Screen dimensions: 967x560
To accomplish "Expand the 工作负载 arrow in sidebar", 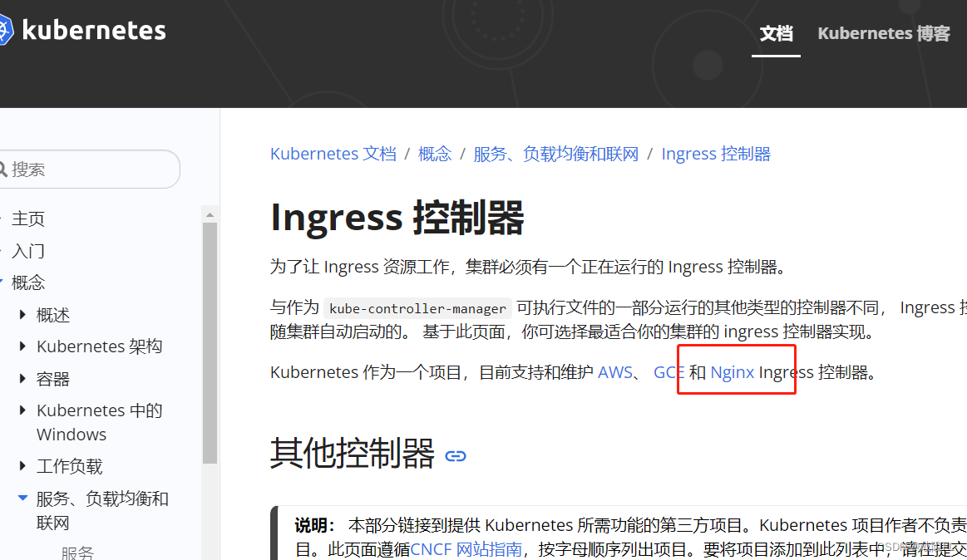I will coord(22,466).
